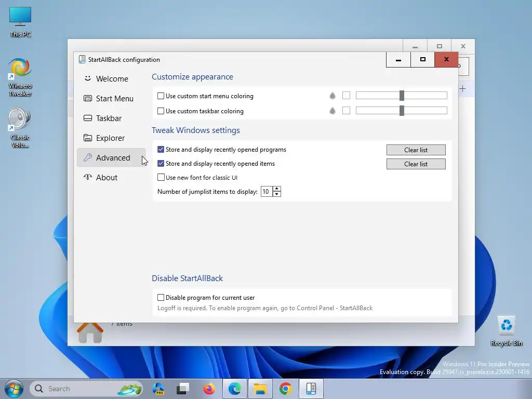Click taskbar coloring droplet icon
The image size is (532, 399).
[x=332, y=111]
